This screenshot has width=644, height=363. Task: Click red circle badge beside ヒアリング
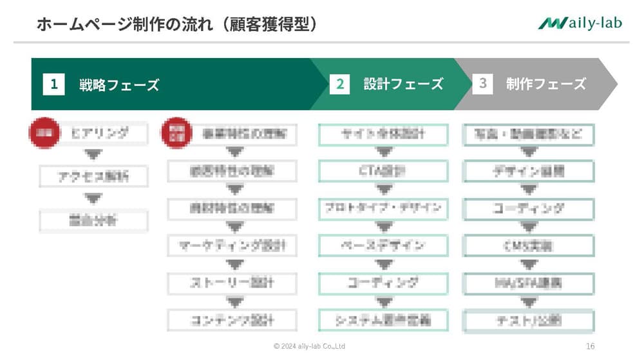point(44,133)
